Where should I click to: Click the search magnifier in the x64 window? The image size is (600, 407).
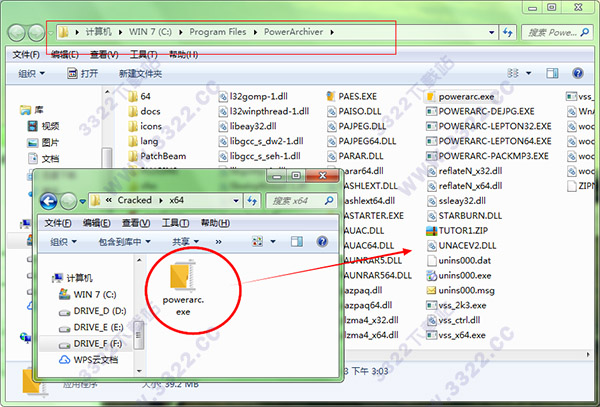click(x=329, y=200)
